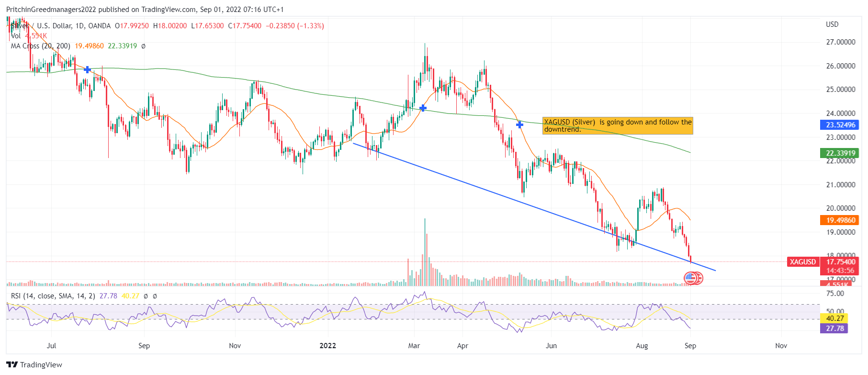This screenshot has width=868, height=375.
Task: Click the blue MA cross marker near August 2021
Action: tap(87, 70)
